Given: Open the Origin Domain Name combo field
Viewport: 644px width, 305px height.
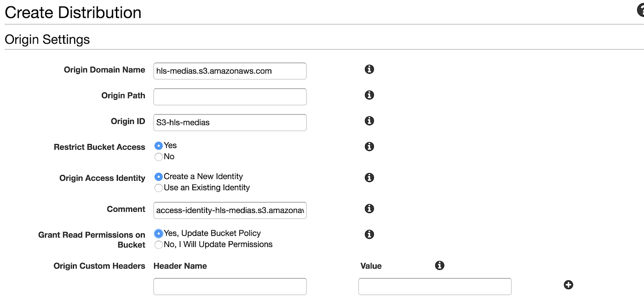Looking at the screenshot, I should [230, 71].
